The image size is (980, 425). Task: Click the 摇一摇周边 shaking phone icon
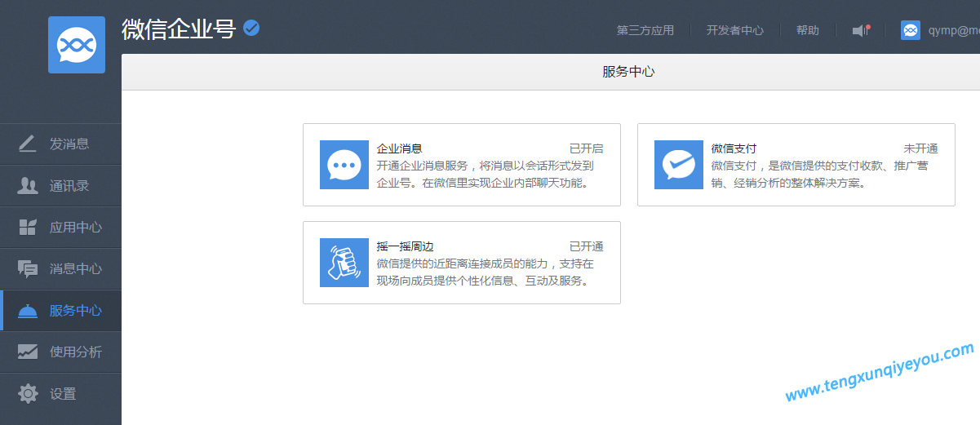[x=344, y=263]
